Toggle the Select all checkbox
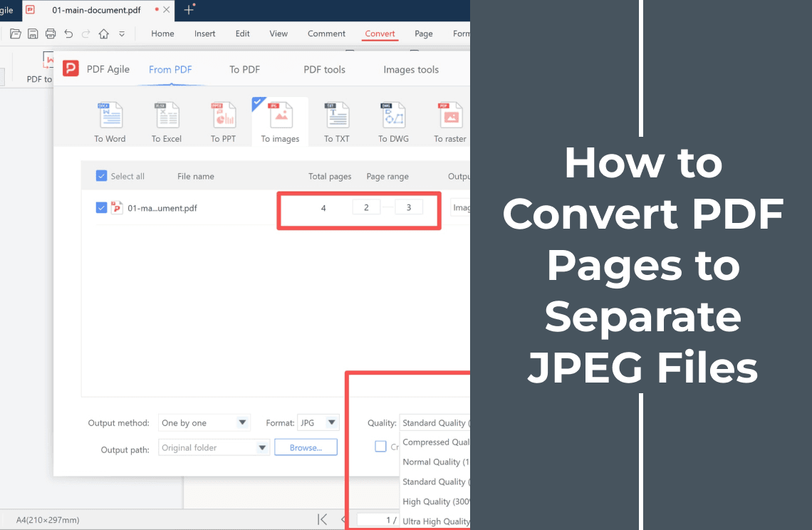812x530 pixels. click(101, 176)
